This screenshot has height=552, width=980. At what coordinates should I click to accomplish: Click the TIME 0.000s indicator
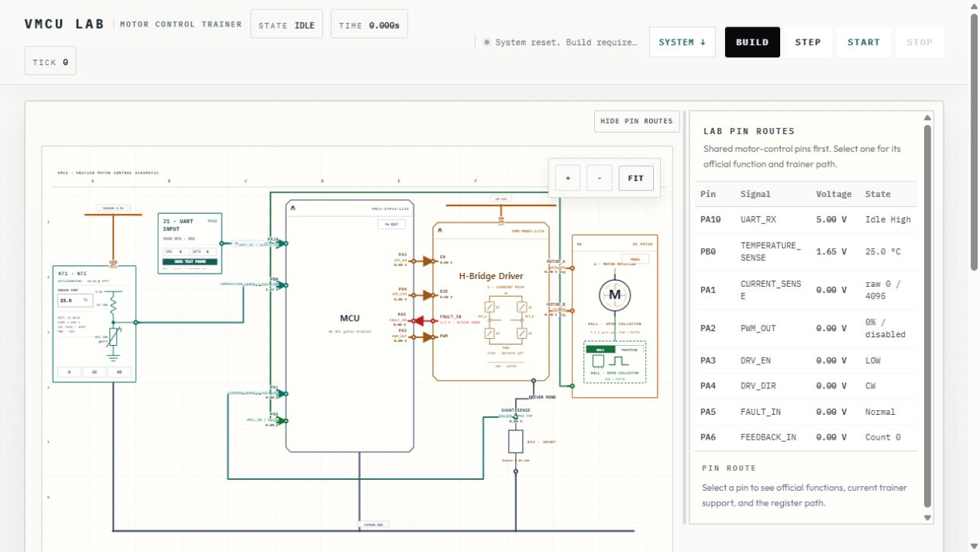coord(369,25)
